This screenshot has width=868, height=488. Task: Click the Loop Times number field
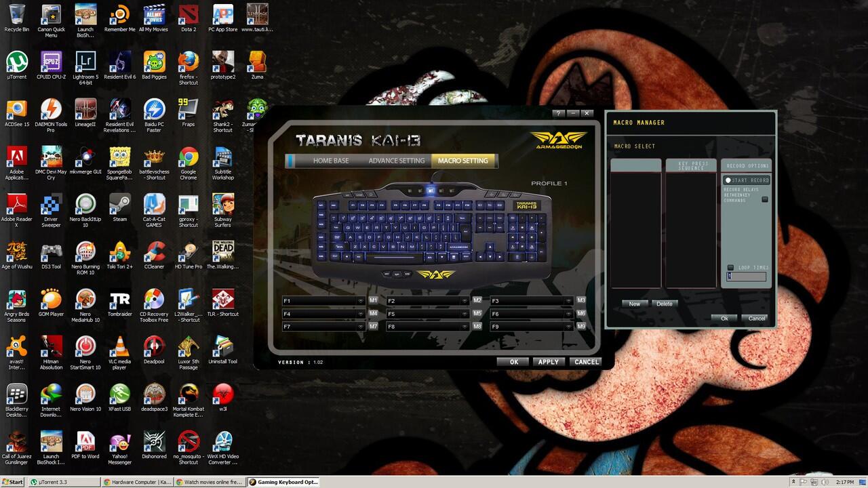[747, 277]
